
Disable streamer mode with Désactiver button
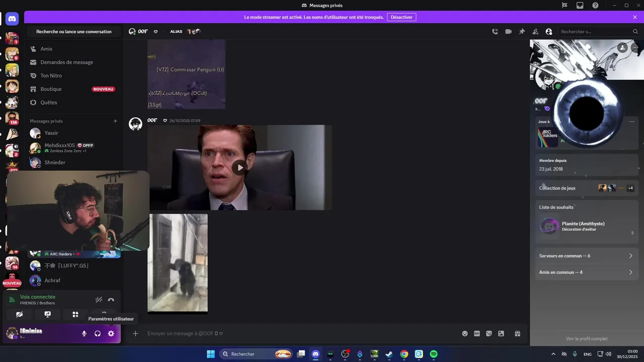[401, 17]
